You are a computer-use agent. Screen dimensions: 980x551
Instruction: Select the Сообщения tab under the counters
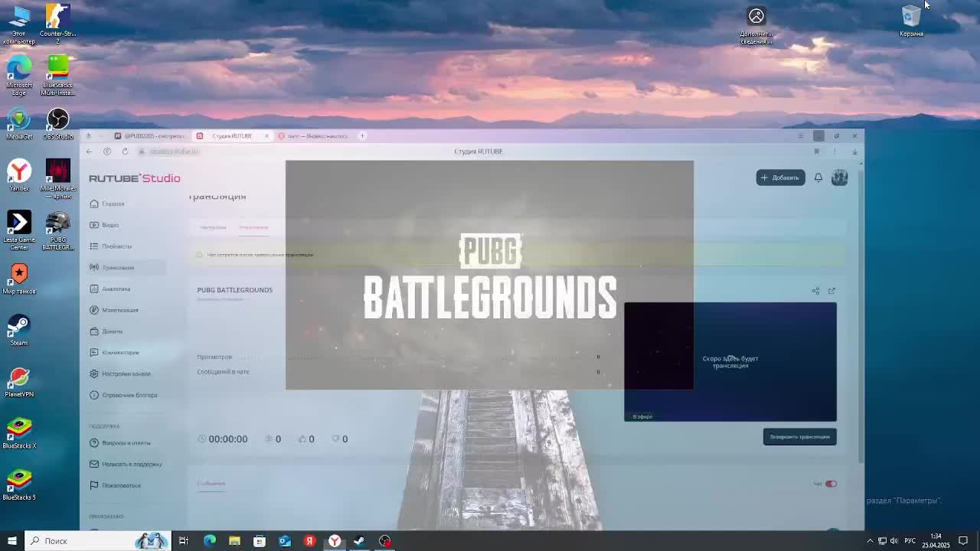point(211,484)
